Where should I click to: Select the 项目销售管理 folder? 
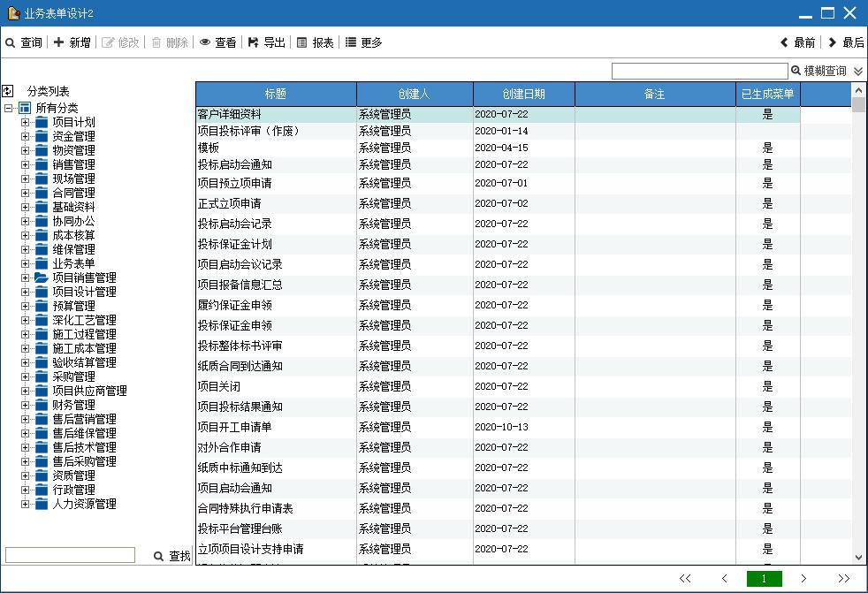(83, 277)
